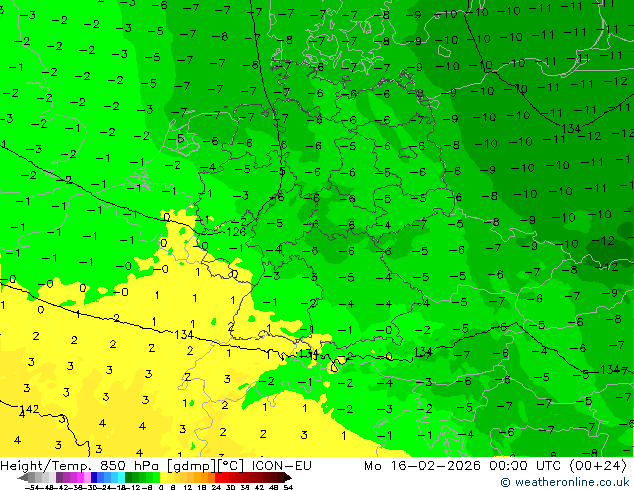Viewport: 634px width, 490px height.
Task: Pick the bright yellow swatch in the legend
Action: point(163,477)
